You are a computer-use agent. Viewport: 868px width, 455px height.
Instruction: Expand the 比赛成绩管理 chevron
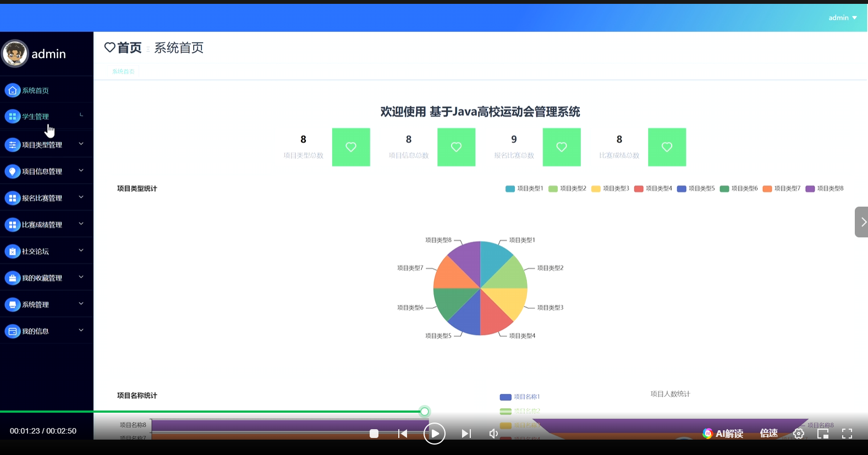(x=81, y=224)
